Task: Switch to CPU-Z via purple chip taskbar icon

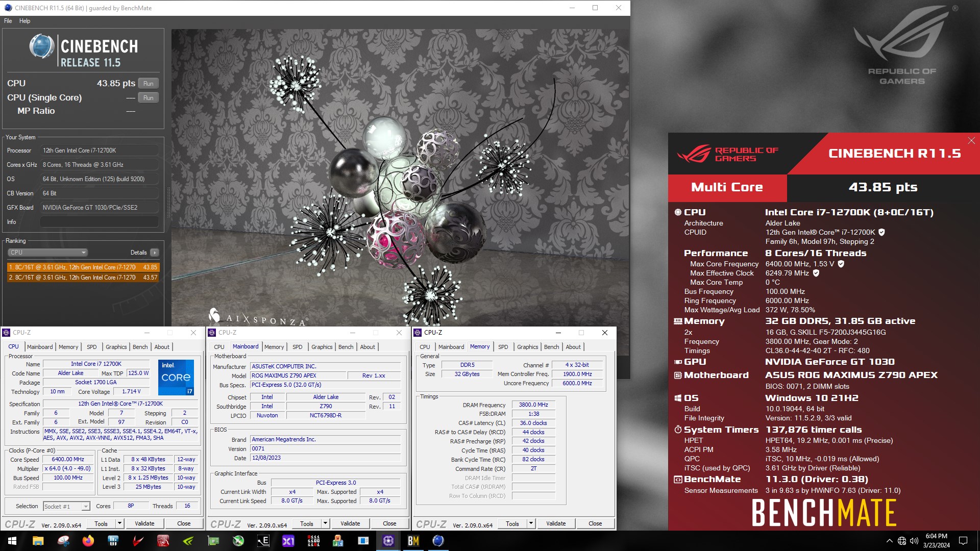Action: [x=388, y=541]
